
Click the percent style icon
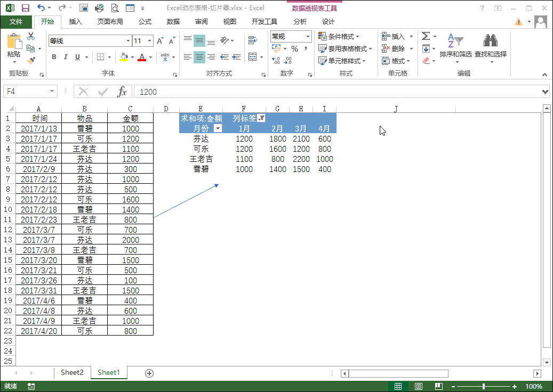click(x=294, y=48)
